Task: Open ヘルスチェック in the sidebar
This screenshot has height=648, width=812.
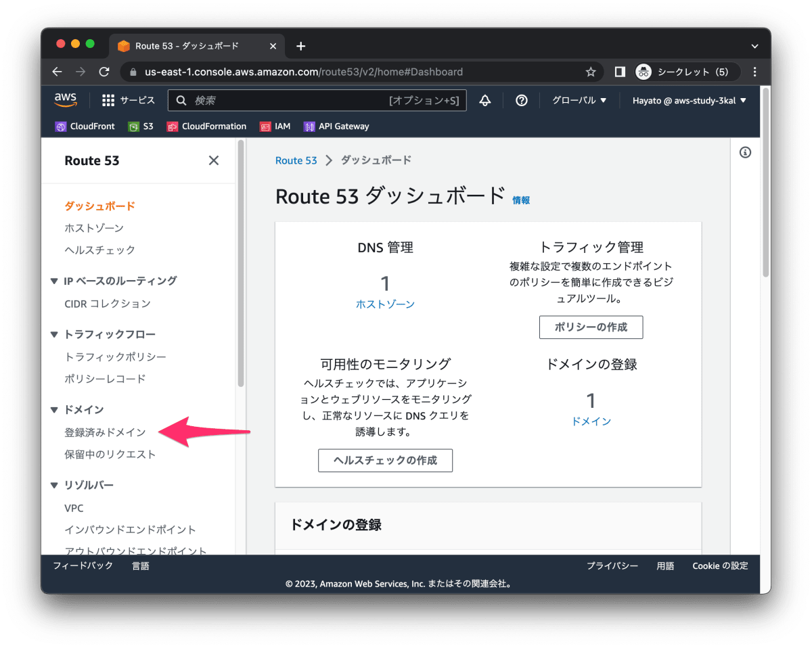Action: pyautogui.click(x=100, y=250)
